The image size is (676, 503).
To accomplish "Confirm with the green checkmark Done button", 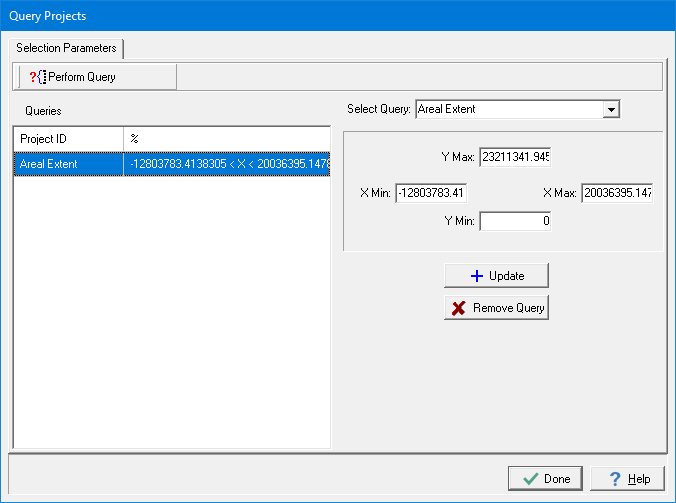I will [x=544, y=479].
